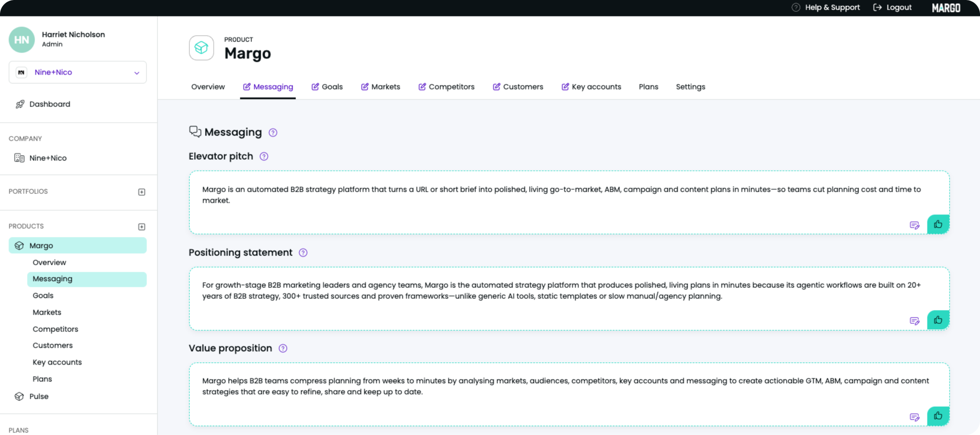The image size is (980, 435).
Task: Click the Margo product title heading
Action: (x=247, y=53)
